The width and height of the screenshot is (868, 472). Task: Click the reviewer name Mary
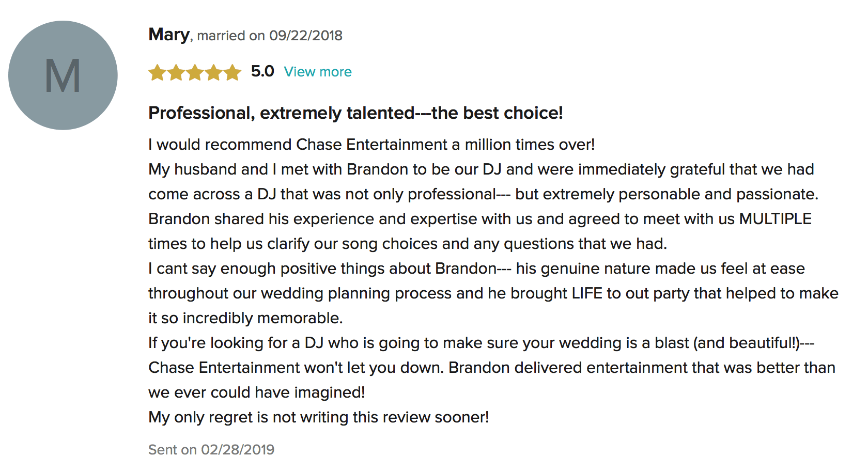[x=169, y=35]
